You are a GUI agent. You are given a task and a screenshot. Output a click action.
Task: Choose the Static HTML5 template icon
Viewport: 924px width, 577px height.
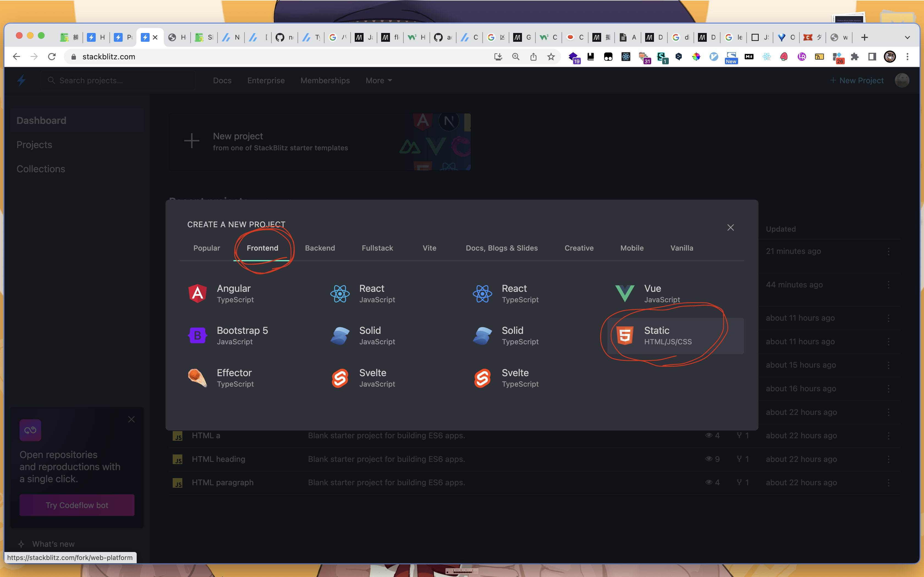625,335
